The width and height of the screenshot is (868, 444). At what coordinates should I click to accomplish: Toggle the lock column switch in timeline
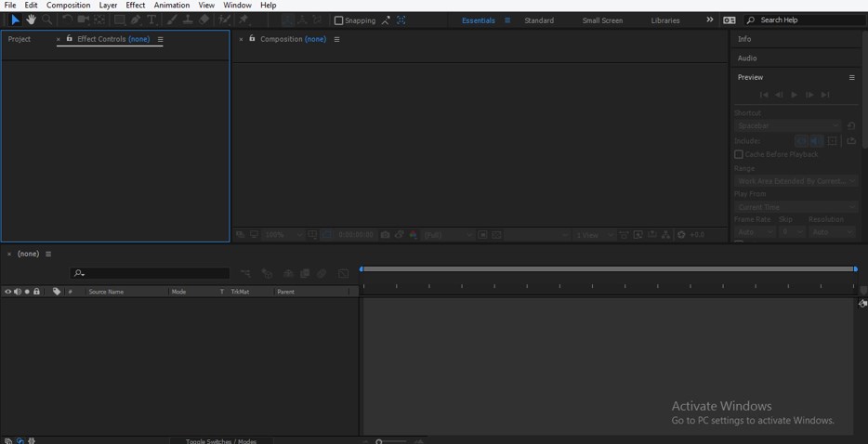[37, 292]
